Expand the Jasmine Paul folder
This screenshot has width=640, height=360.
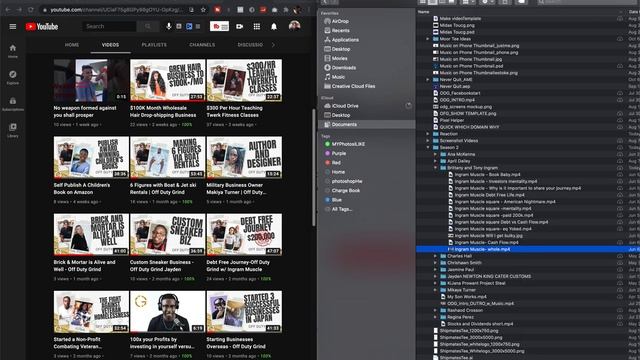point(435,270)
